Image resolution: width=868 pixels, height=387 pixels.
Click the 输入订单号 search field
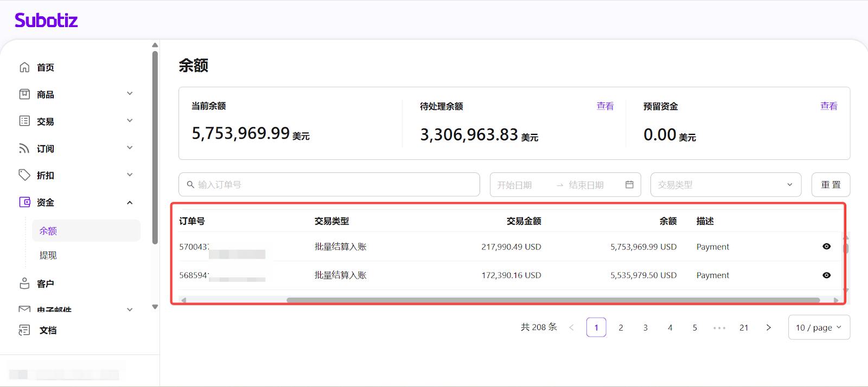click(329, 185)
